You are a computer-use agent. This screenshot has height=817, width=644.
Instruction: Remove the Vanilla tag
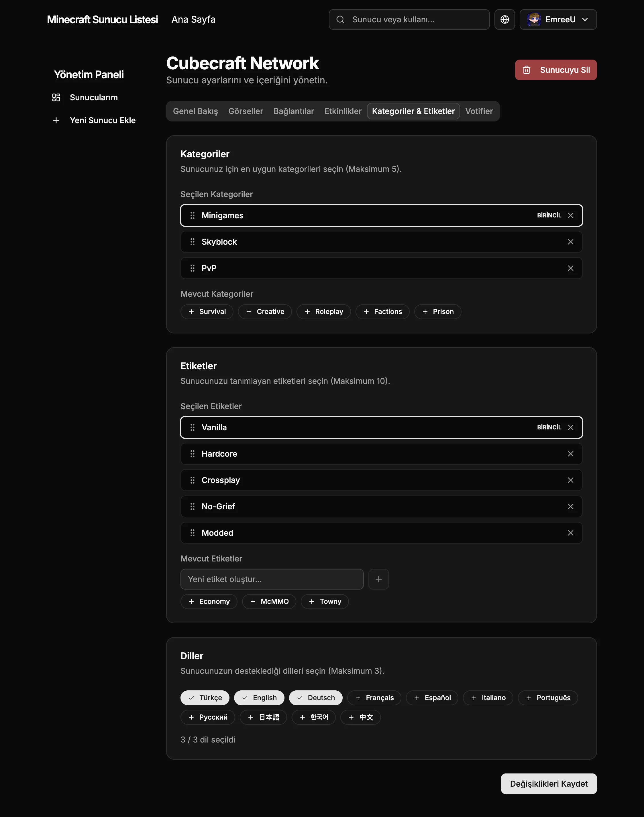click(x=570, y=427)
